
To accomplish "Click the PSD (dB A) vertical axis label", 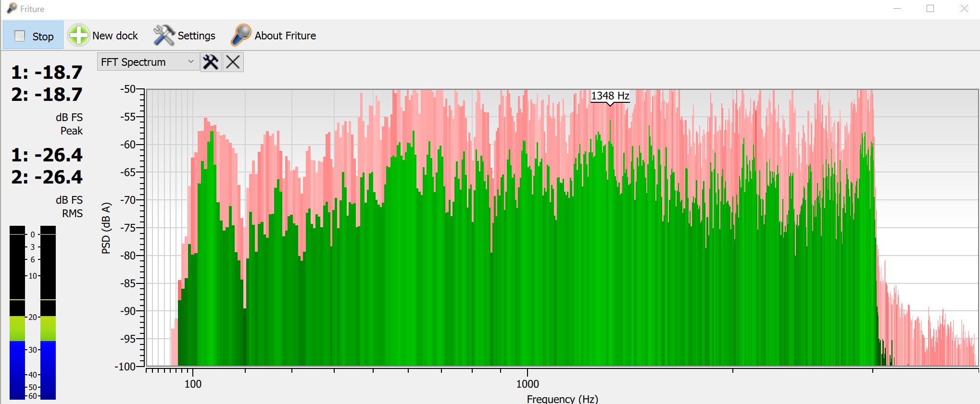I will tap(106, 228).
